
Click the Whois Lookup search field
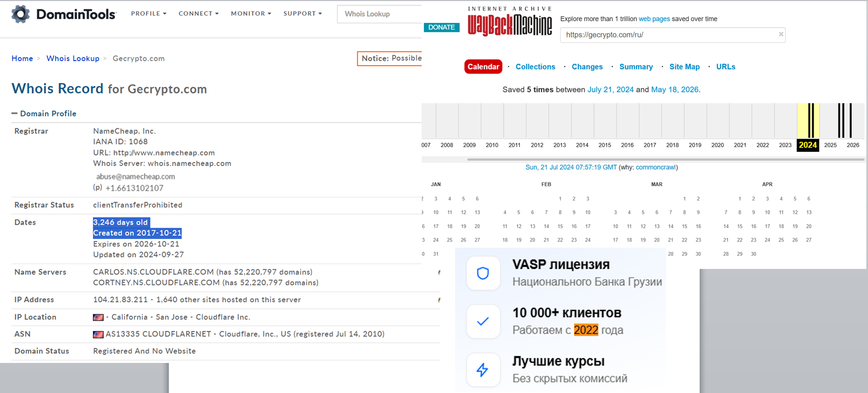pyautogui.click(x=380, y=14)
